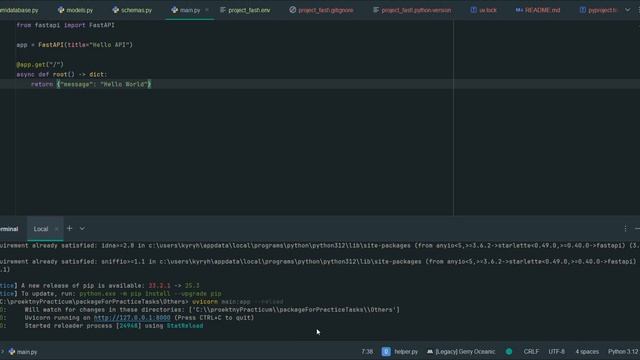Click the Markdown icon on README.md tab

(519, 10)
